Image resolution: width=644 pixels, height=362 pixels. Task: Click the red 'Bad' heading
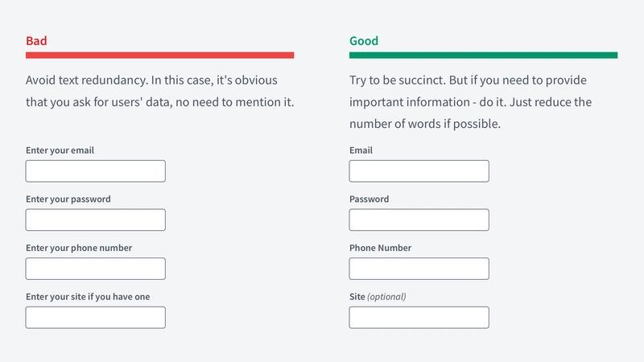(x=36, y=41)
